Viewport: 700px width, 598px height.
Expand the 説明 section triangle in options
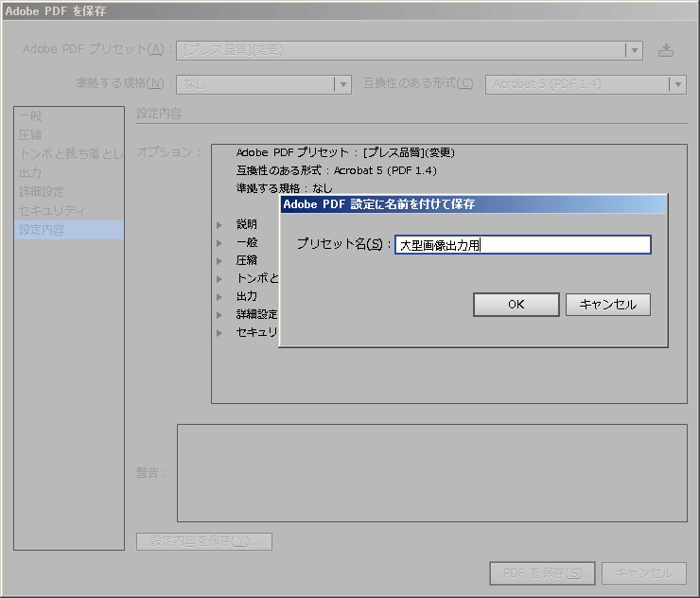tap(219, 225)
